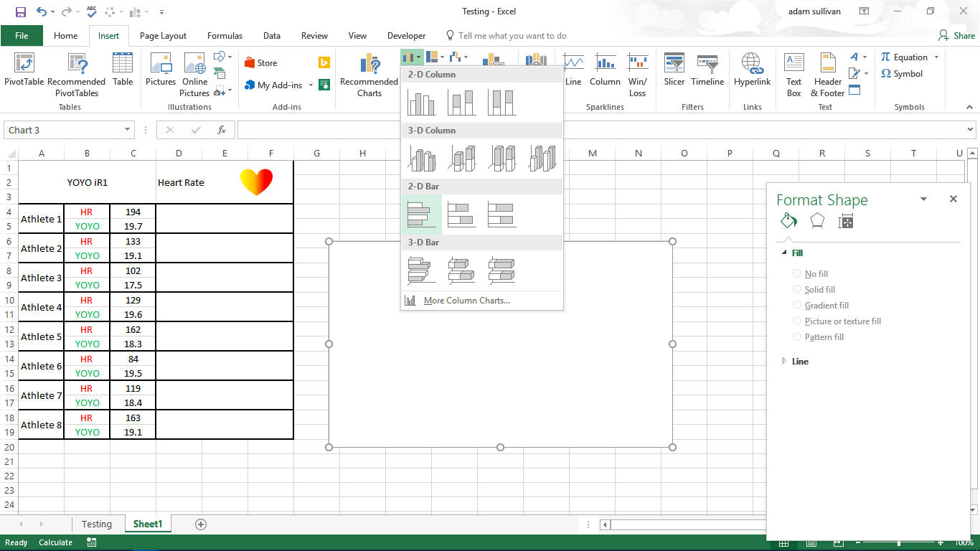Click the Share button
This screenshot has width=980, height=551.
click(x=957, y=36)
